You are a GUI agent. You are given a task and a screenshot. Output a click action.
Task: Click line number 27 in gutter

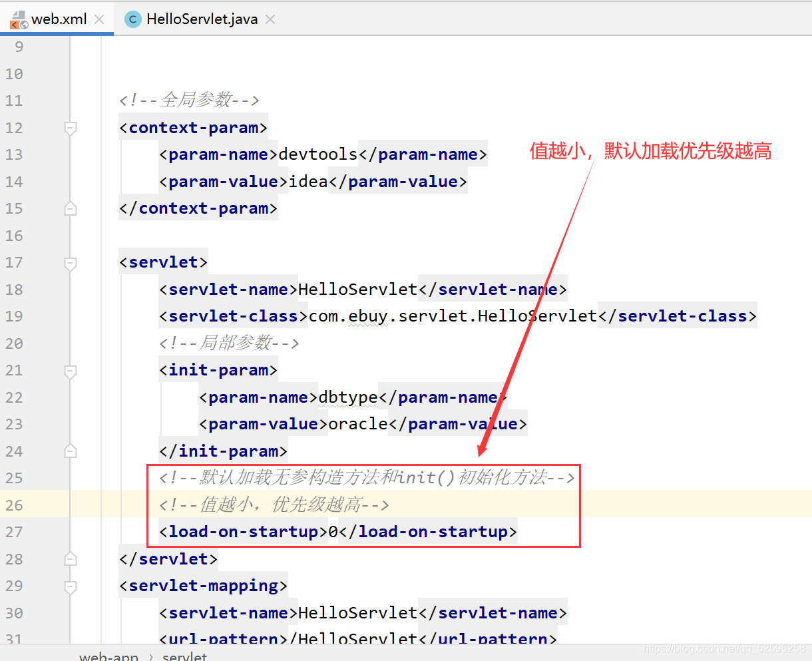(14, 532)
